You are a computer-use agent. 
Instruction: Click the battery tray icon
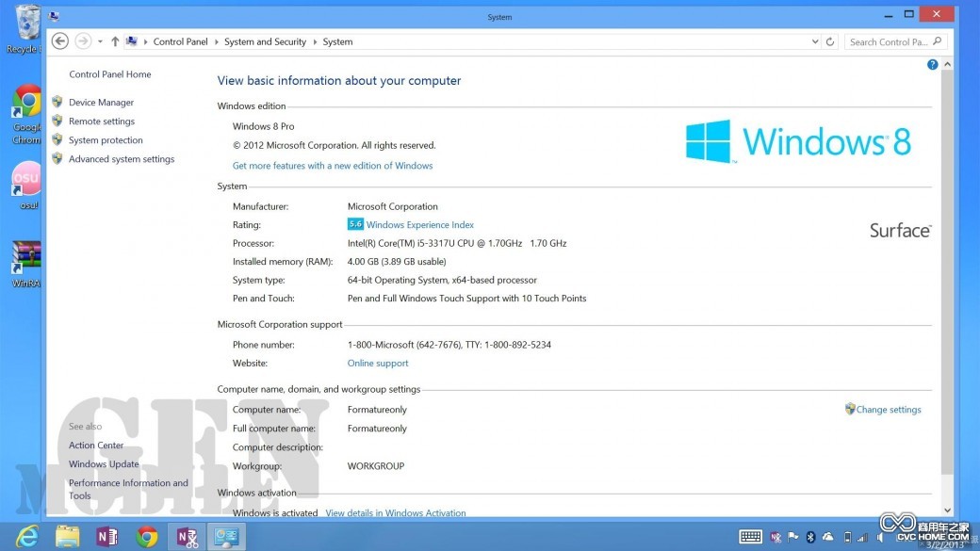tap(847, 537)
